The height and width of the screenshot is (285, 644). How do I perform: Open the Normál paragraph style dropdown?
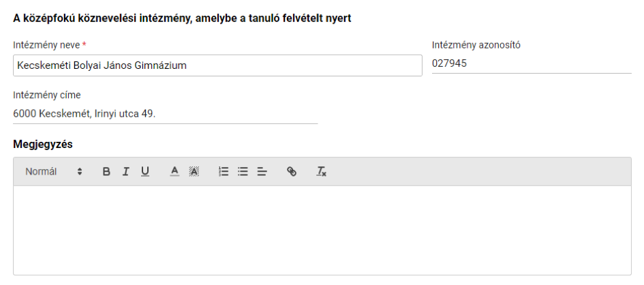pos(54,172)
